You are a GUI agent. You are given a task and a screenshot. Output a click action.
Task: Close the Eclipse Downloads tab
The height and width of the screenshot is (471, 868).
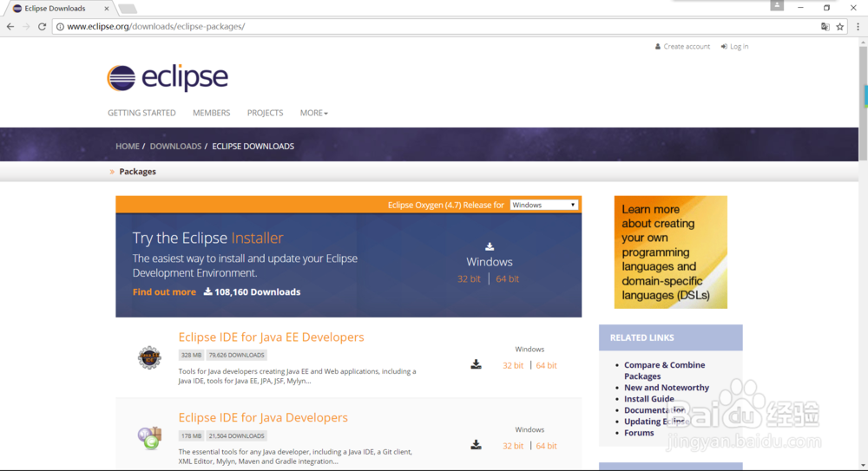click(x=106, y=9)
